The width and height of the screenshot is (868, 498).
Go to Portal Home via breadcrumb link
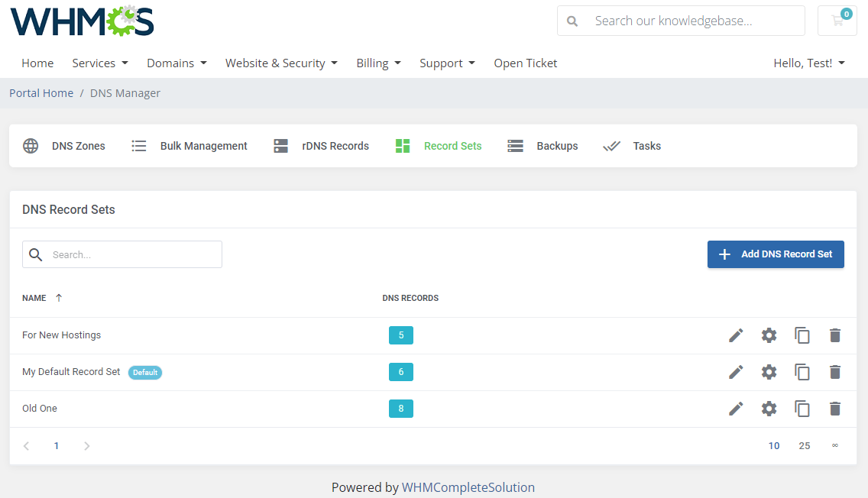[40, 92]
